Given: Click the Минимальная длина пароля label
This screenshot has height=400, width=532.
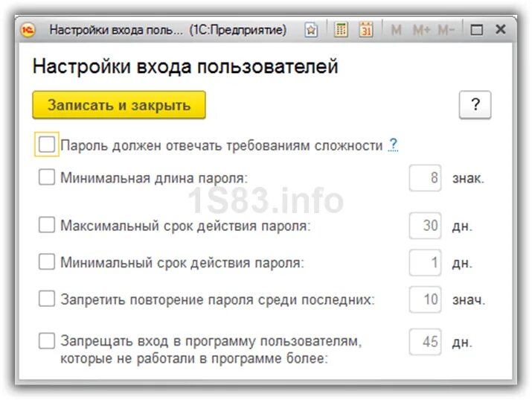Looking at the screenshot, I should (x=154, y=178).
